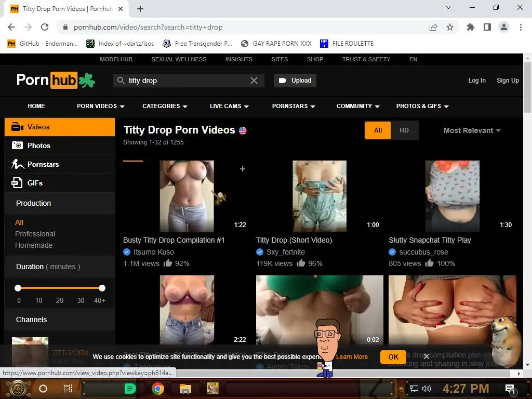Select the Pornstars sidebar tab
The height and width of the screenshot is (399, 532).
click(x=60, y=164)
